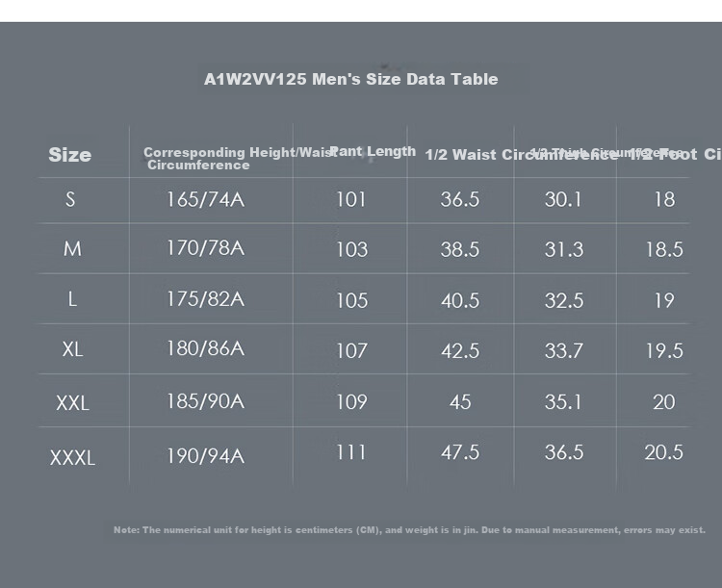The height and width of the screenshot is (588, 722).
Task: Select the 180/86A height/waist cell
Action: coord(205,348)
